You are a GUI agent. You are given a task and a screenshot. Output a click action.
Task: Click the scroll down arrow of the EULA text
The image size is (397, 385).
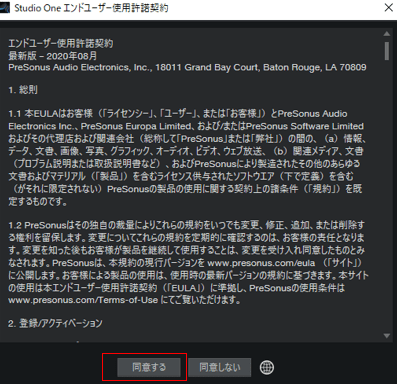coord(387,336)
